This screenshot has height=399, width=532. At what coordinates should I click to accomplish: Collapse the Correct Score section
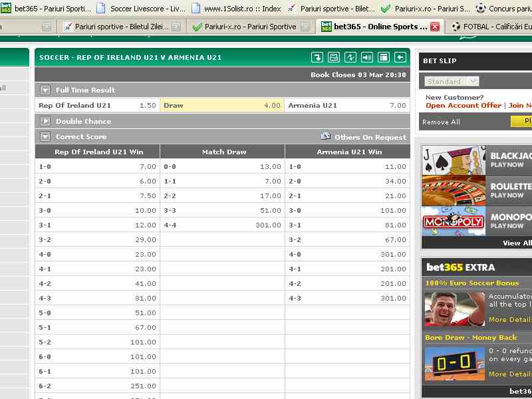coord(45,137)
